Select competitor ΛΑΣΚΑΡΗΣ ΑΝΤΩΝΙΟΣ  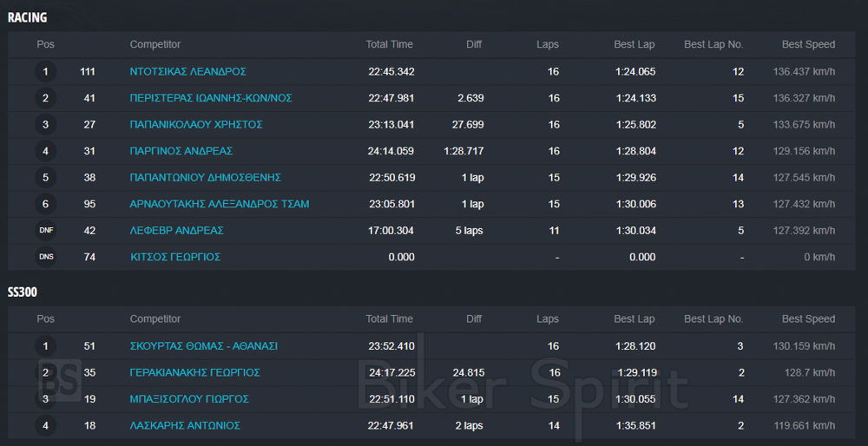click(185, 425)
